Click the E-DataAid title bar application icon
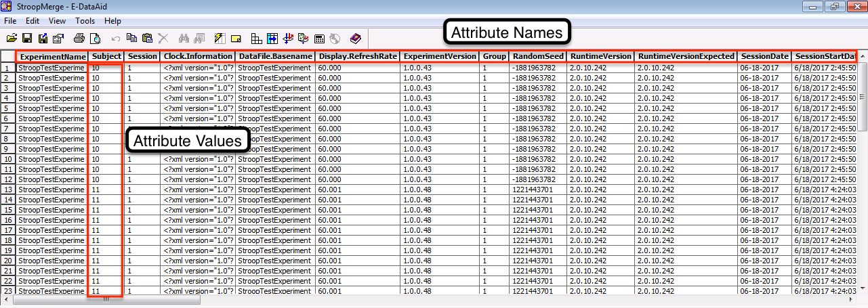 pos(7,7)
